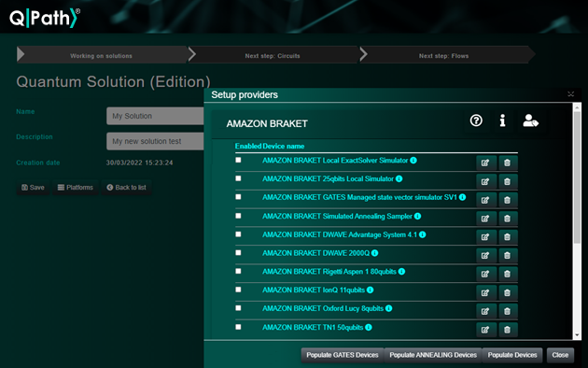Viewport: 588px width, 368px height.
Task: Delete the state vector simulator SV1 device
Action: coord(508,200)
